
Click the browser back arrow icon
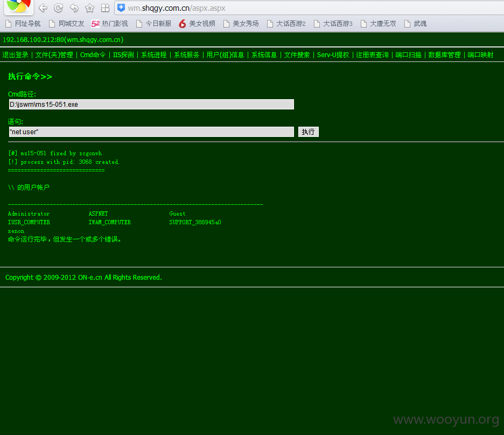(43, 8)
